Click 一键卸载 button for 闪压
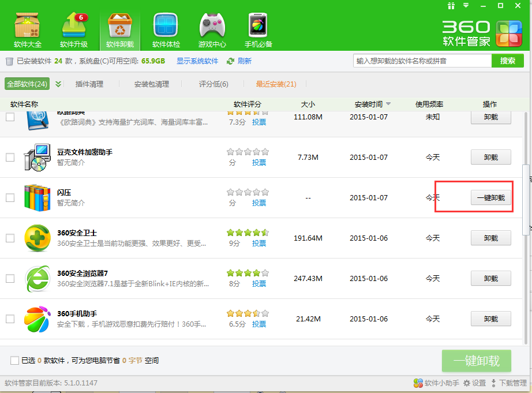This screenshot has width=532, height=393. pyautogui.click(x=490, y=197)
